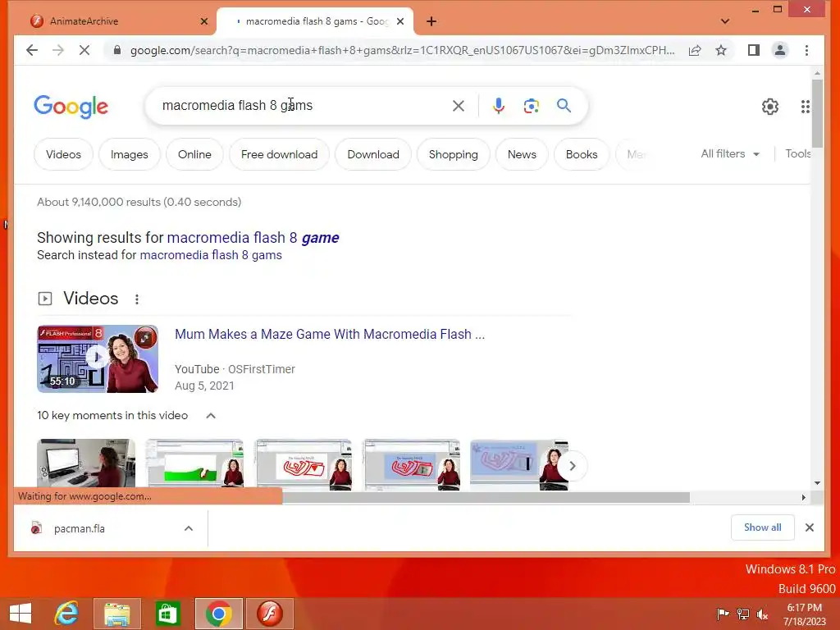Click the Chrome taskbar icon
This screenshot has width=840, height=630.
tap(218, 614)
